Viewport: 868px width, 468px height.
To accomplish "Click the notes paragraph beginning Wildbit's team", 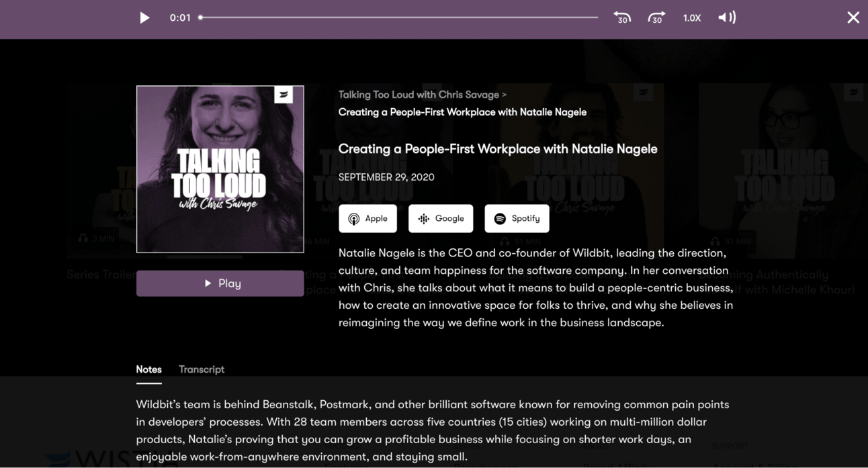I will click(433, 430).
